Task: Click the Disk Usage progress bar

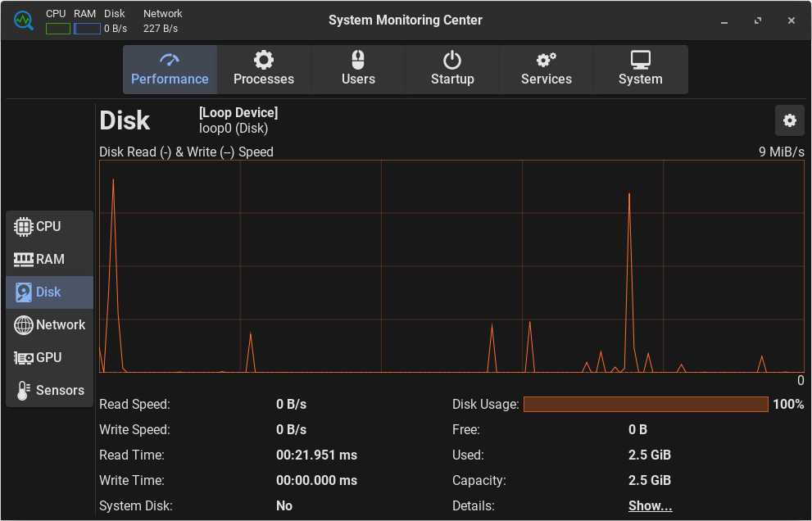Action: click(x=645, y=404)
